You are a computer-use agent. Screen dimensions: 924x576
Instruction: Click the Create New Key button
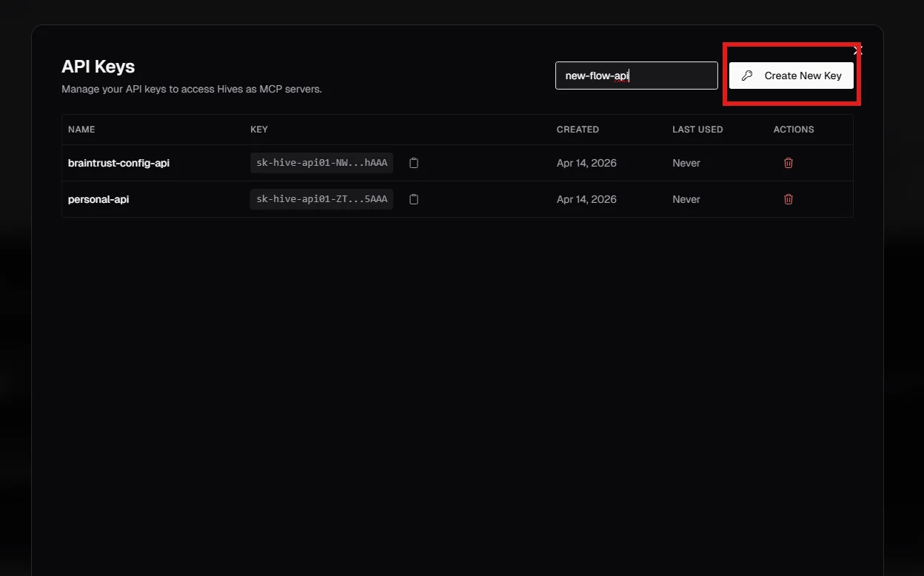791,76
